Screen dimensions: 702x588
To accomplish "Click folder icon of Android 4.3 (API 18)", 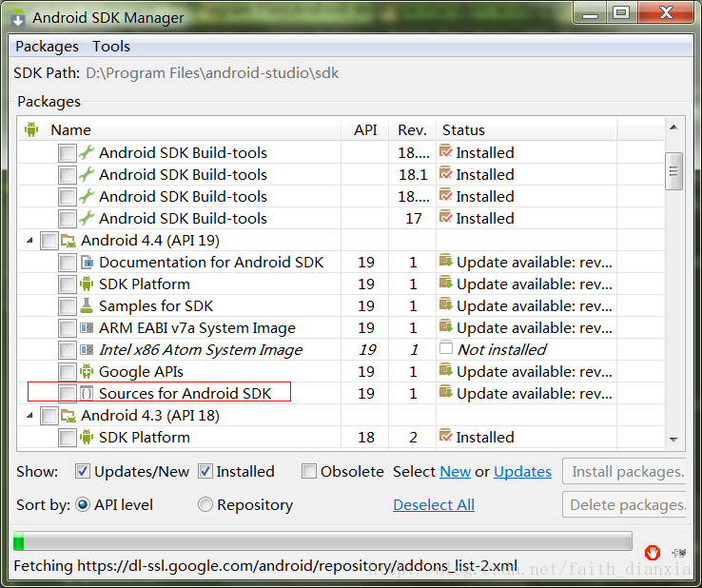I will pos(68,416).
